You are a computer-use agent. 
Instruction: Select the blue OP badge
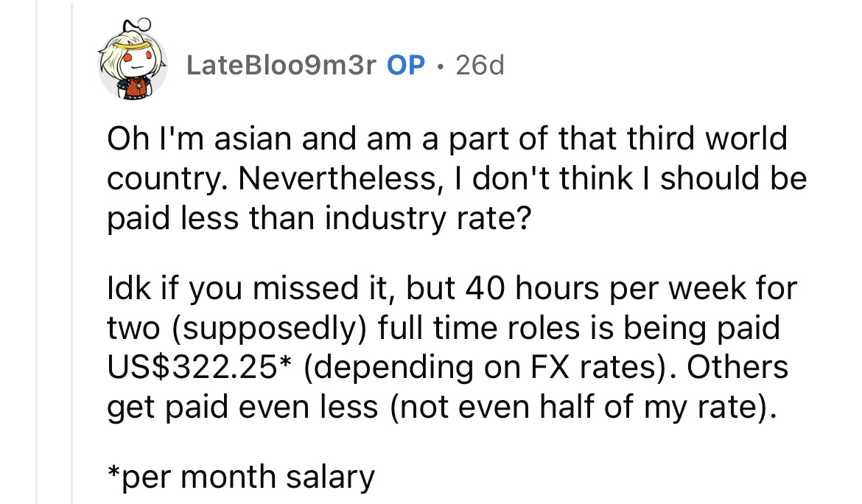pos(406,66)
